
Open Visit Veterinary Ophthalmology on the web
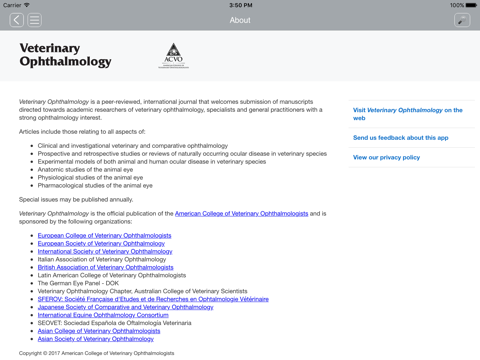coord(412,114)
